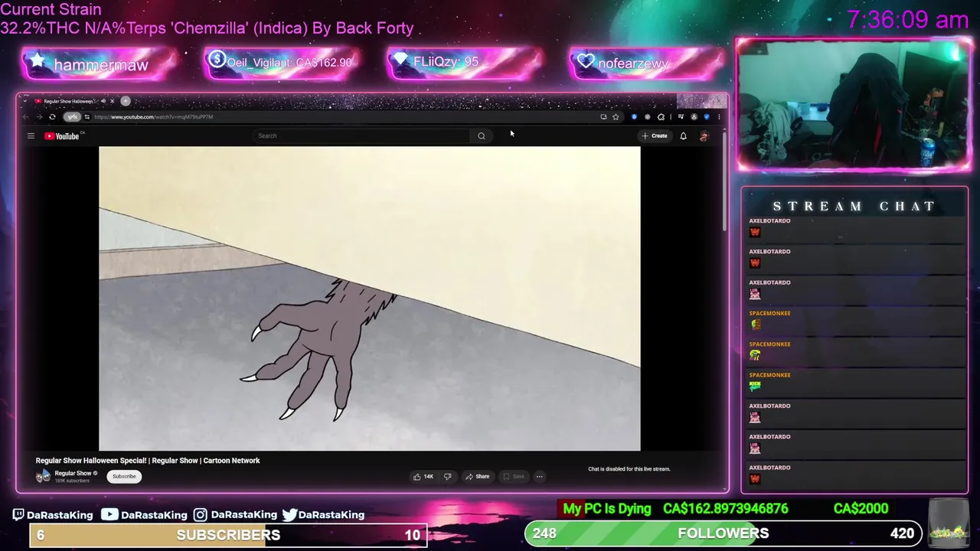Screen dimensions: 980x551
Task: Open the YouTube hamburger guide menu
Action: coord(31,136)
